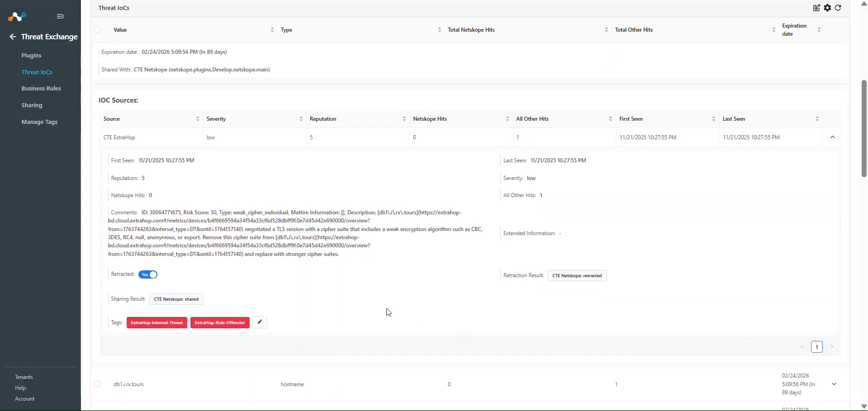Open the Sharing section
Image resolution: width=868 pixels, height=411 pixels.
tap(32, 105)
